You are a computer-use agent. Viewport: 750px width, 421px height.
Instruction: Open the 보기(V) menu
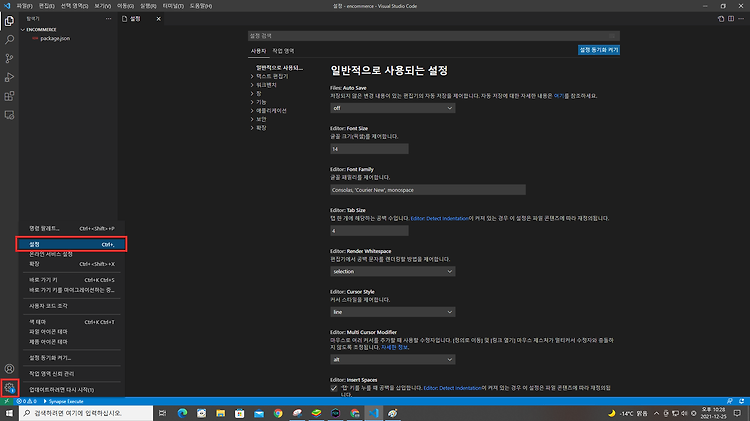point(102,6)
